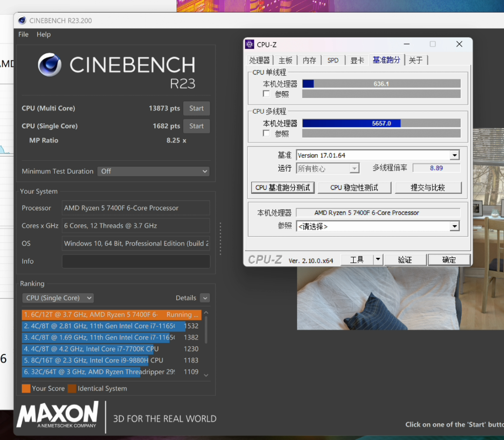
Task: Click the rendered room image in Cinebench
Action: click(x=400, y=298)
